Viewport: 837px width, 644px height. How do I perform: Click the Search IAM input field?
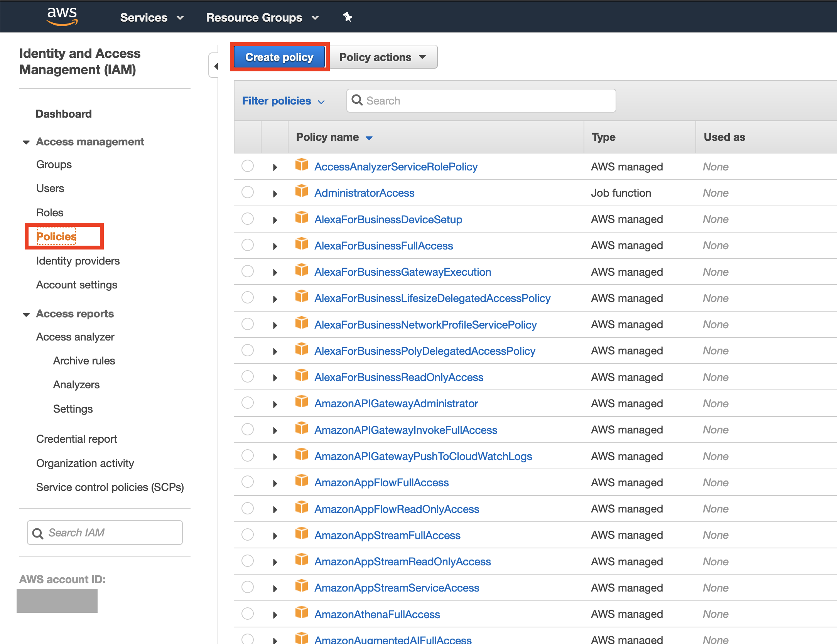[105, 533]
